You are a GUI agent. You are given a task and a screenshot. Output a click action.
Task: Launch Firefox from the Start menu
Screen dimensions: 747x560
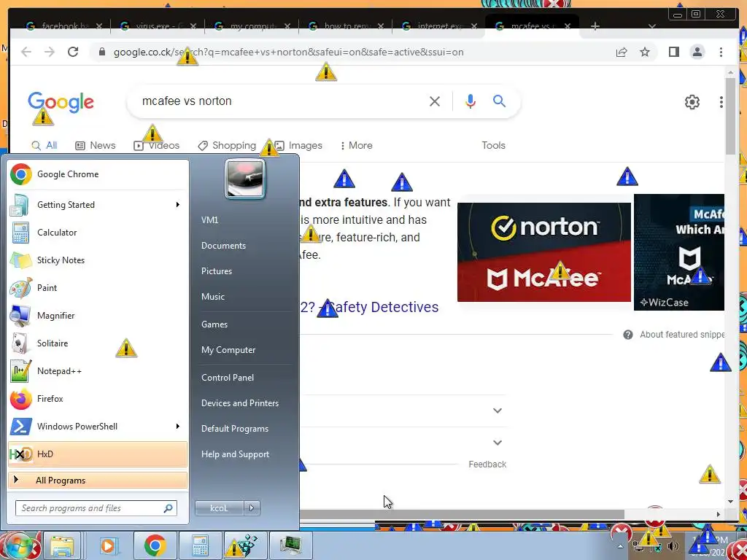click(x=98, y=399)
